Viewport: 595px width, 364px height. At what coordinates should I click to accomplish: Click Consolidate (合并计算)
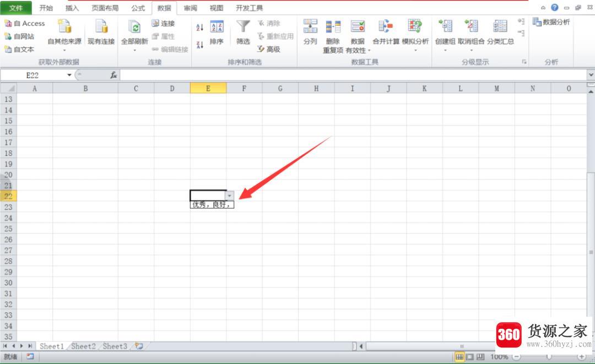pyautogui.click(x=386, y=32)
